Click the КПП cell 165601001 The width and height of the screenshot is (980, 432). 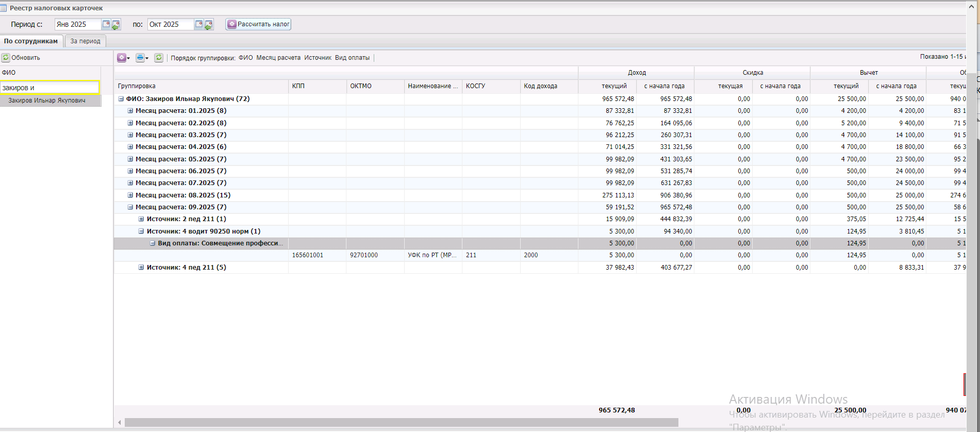pos(317,255)
